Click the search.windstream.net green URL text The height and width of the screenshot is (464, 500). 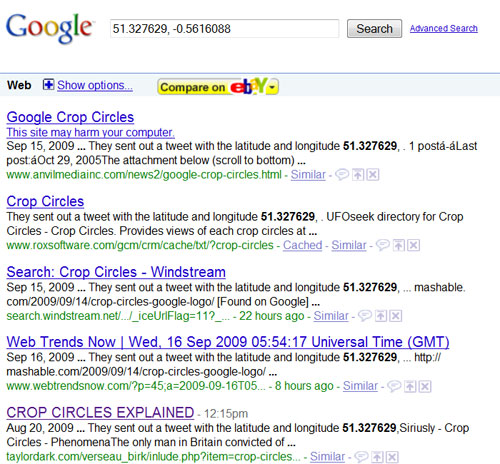pyautogui.click(x=118, y=316)
